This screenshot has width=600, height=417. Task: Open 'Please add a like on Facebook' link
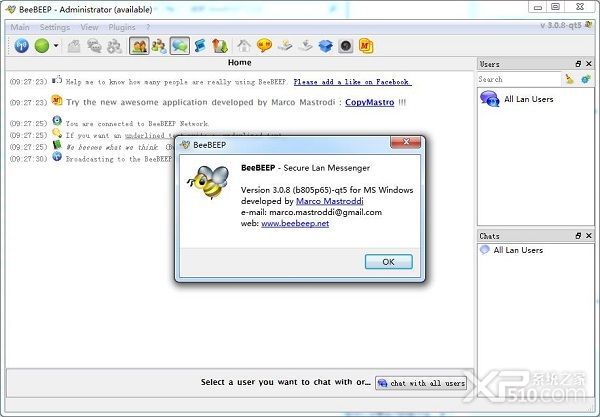tap(352, 82)
